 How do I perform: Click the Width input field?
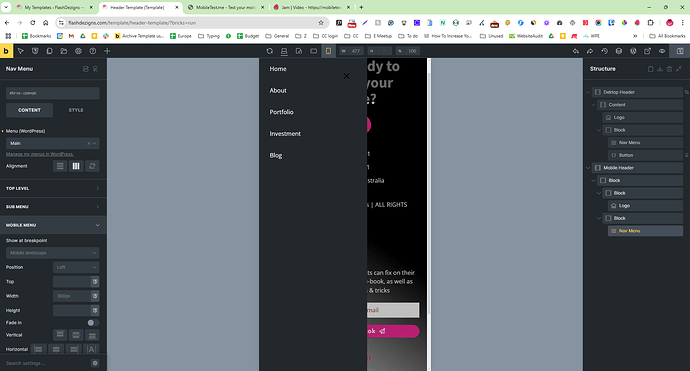[72, 296]
